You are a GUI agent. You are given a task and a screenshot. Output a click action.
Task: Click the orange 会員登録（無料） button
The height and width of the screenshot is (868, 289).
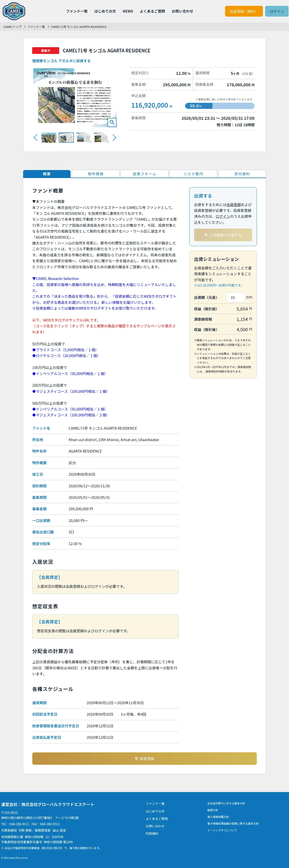click(244, 11)
